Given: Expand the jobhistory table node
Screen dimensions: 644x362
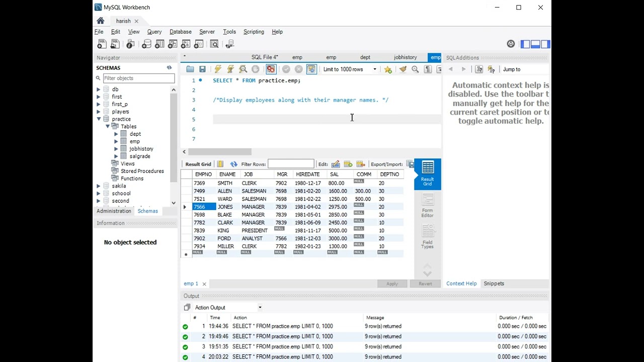Looking at the screenshot, I should click(116, 149).
